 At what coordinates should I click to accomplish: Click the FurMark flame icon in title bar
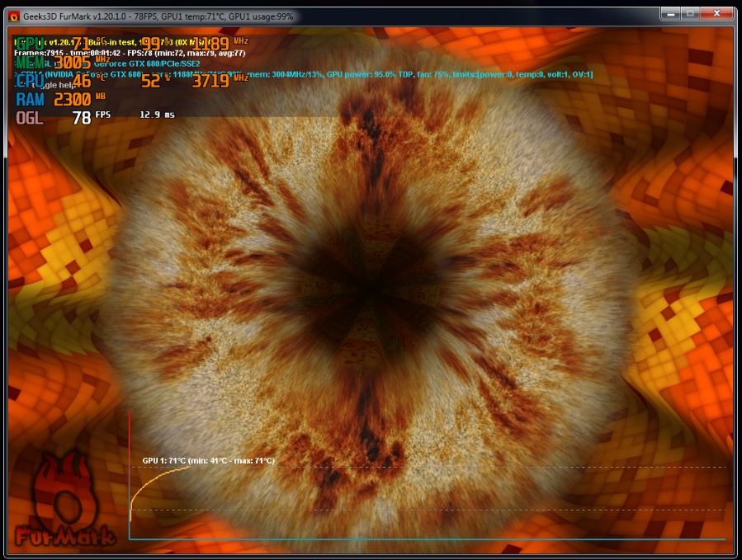coord(14,17)
